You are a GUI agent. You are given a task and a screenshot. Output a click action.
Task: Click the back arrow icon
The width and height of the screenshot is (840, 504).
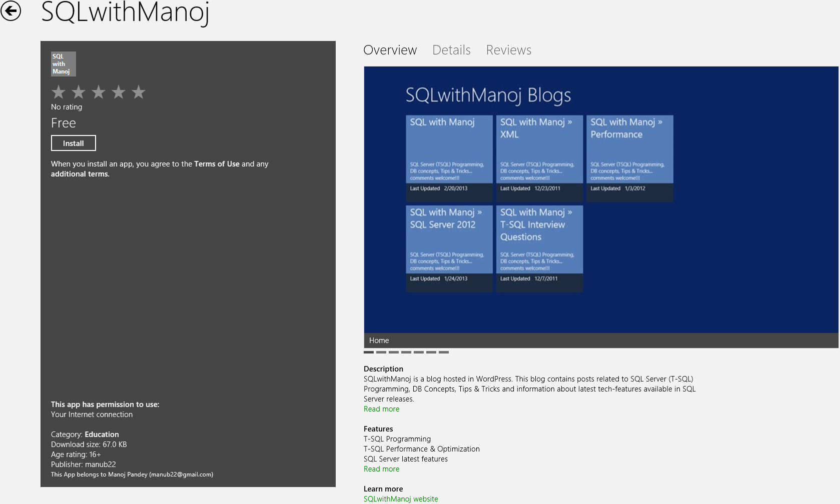pos(11,11)
